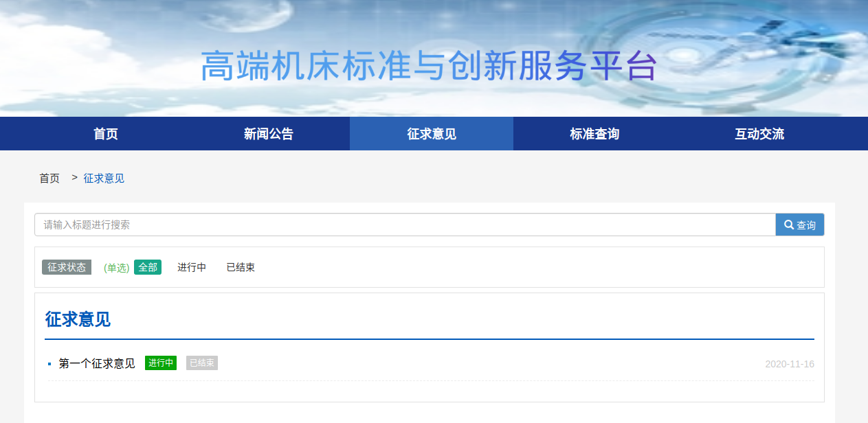The image size is (868, 423).
Task: Click the green (单选) hint text
Action: 116,268
